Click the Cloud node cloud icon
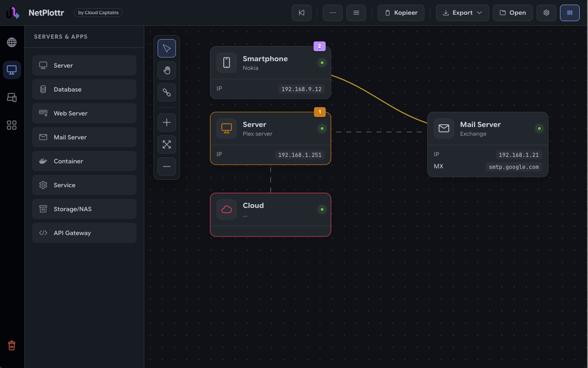Viewport: 588px width, 368px height. pos(226,209)
